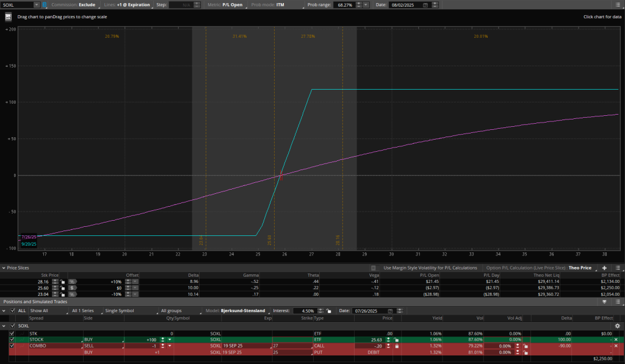Image resolution: width=625 pixels, height=364 pixels.
Task: Open calendar picker next to 08/02/2025 date
Action: pyautogui.click(x=425, y=5)
